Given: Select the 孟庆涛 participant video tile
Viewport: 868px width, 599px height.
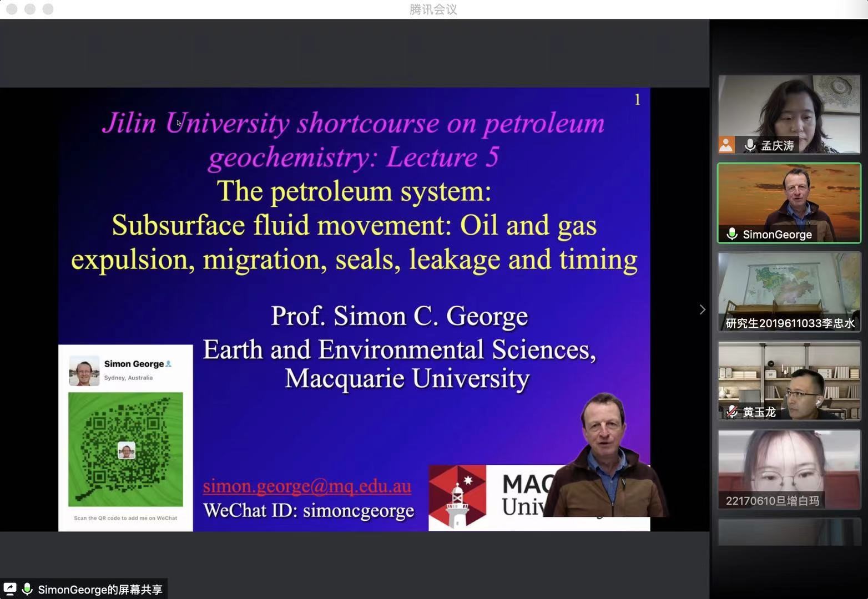Looking at the screenshot, I should click(x=789, y=114).
